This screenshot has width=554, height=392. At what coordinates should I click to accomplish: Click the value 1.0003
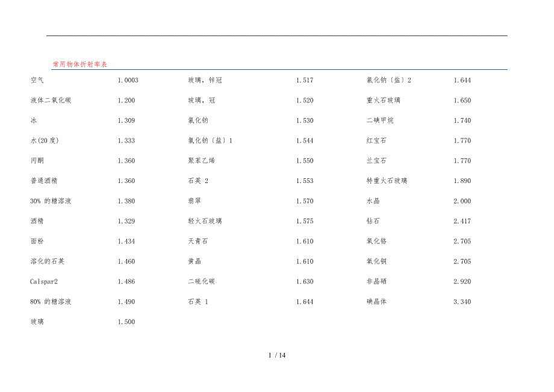(128, 80)
